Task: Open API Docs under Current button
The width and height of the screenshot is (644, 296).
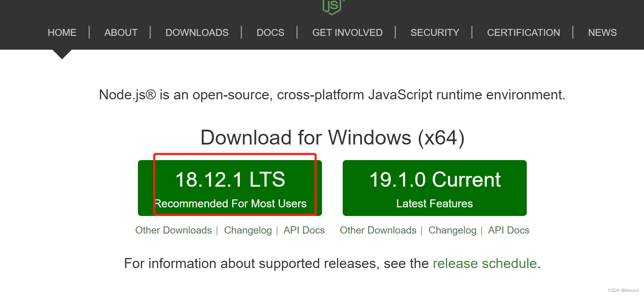Action: click(x=509, y=230)
